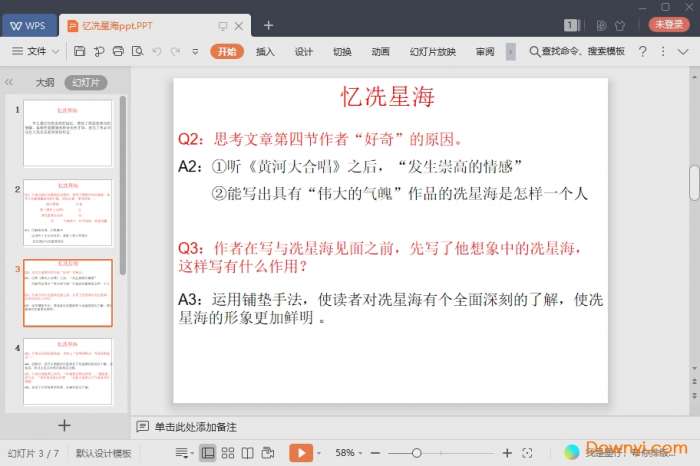
Task: Expand the quick access toolbar customize arrow
Action: (x=195, y=52)
